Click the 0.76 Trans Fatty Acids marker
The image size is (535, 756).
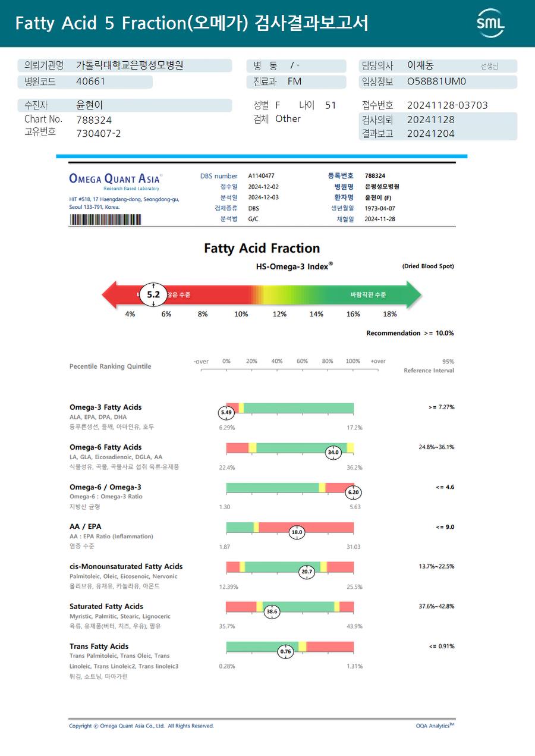click(286, 651)
